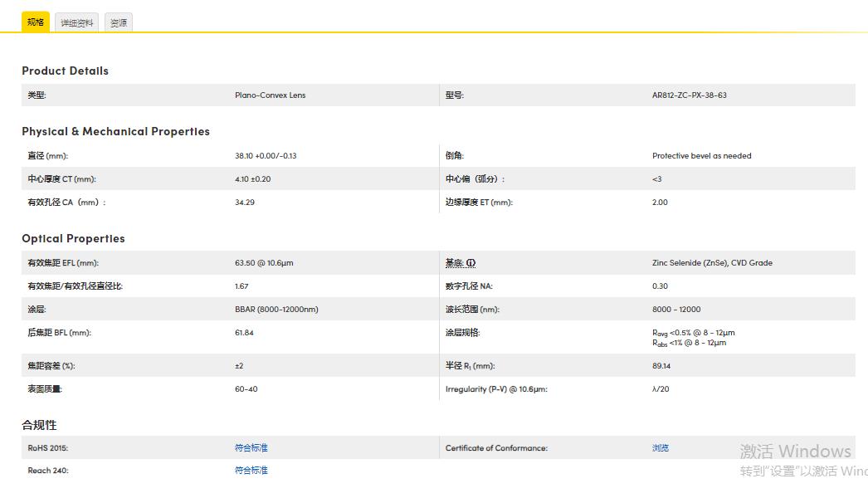
Task: Click the model number AR812-ZC-PX-38-63
Action: [x=689, y=95]
